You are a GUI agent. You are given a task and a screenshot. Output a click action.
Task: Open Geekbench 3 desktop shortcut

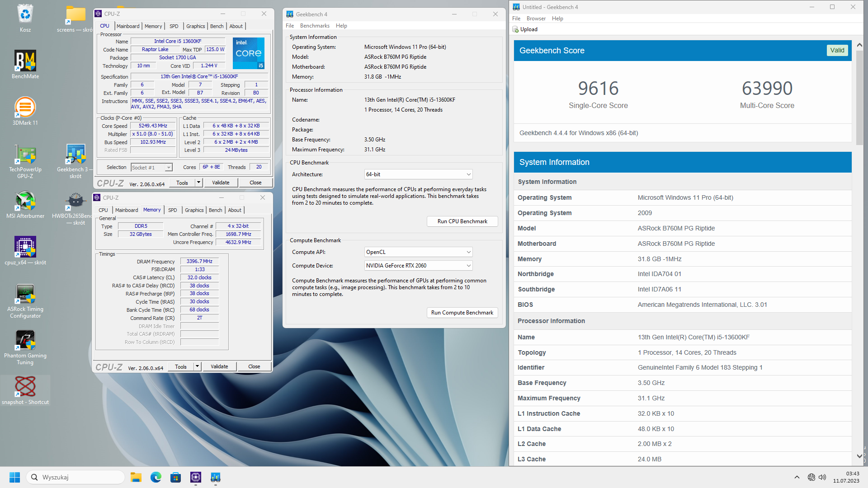[x=75, y=161]
